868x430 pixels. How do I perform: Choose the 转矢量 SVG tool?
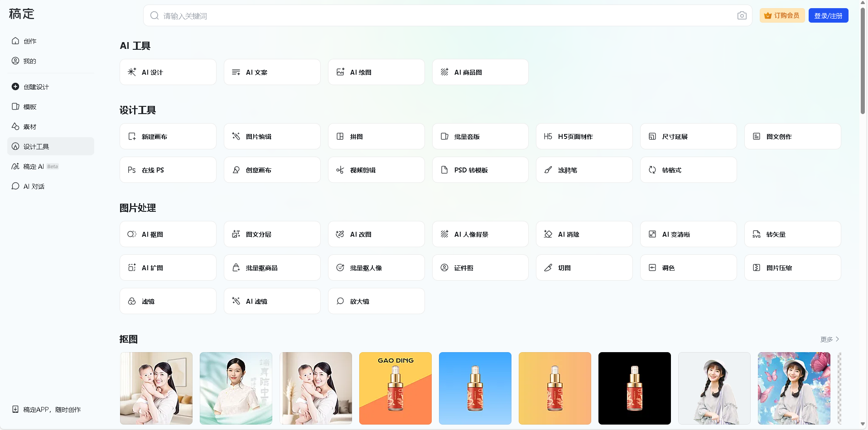[792, 234]
